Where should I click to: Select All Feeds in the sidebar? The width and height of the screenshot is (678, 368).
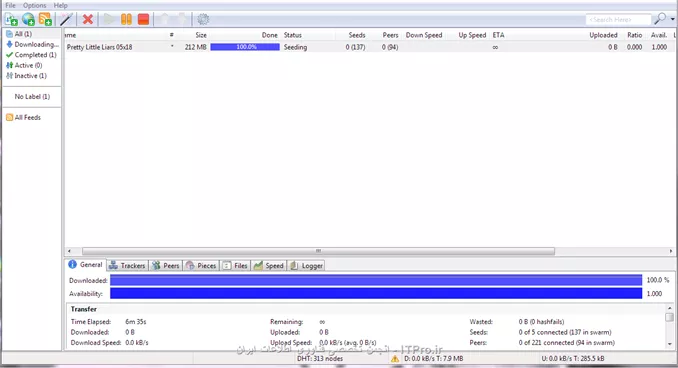pyautogui.click(x=23, y=117)
